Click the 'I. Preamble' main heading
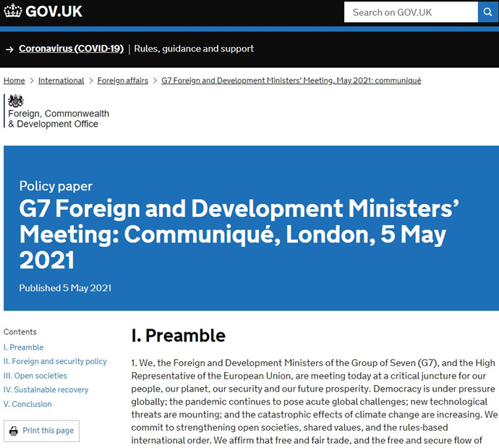Screen dimensions: 499x448 pyautogui.click(x=178, y=336)
